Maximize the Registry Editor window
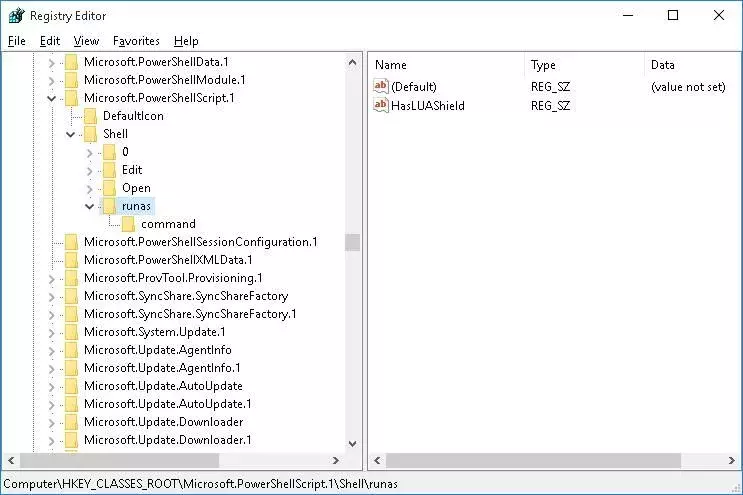 pos(673,16)
